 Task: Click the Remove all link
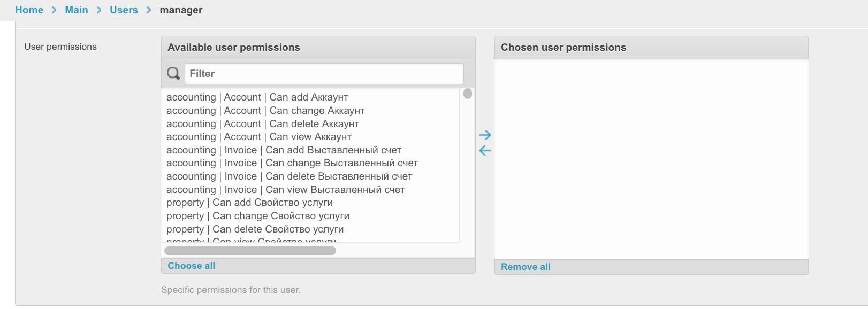pyautogui.click(x=526, y=267)
